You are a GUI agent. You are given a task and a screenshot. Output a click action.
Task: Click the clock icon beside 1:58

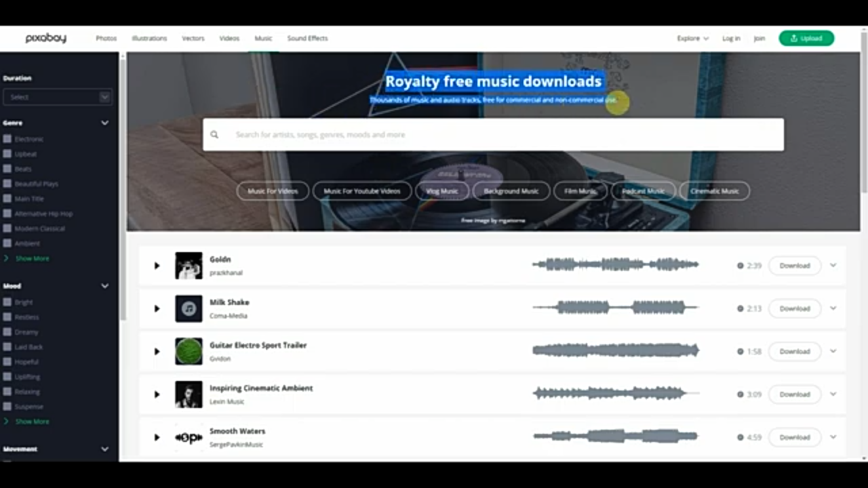tap(741, 351)
